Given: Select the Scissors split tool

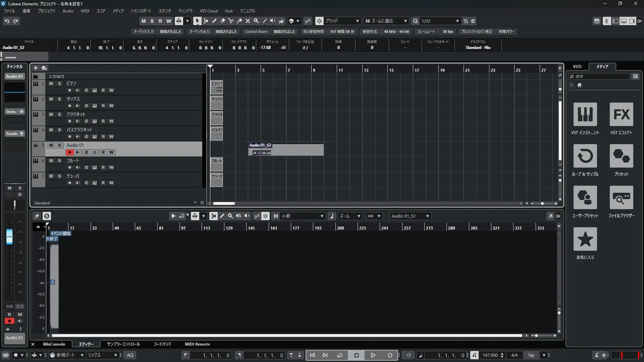Looking at the screenshot, I should point(231,21).
